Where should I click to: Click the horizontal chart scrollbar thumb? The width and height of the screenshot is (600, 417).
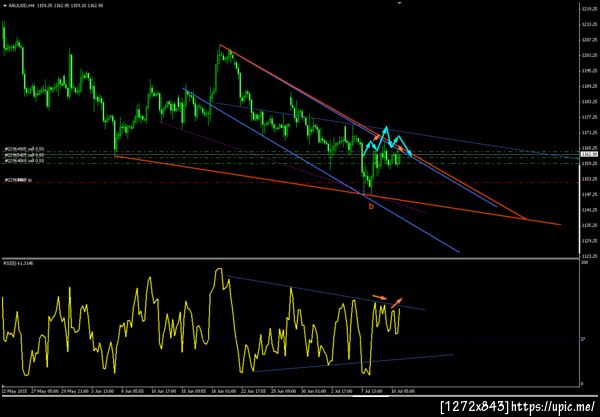370,396
